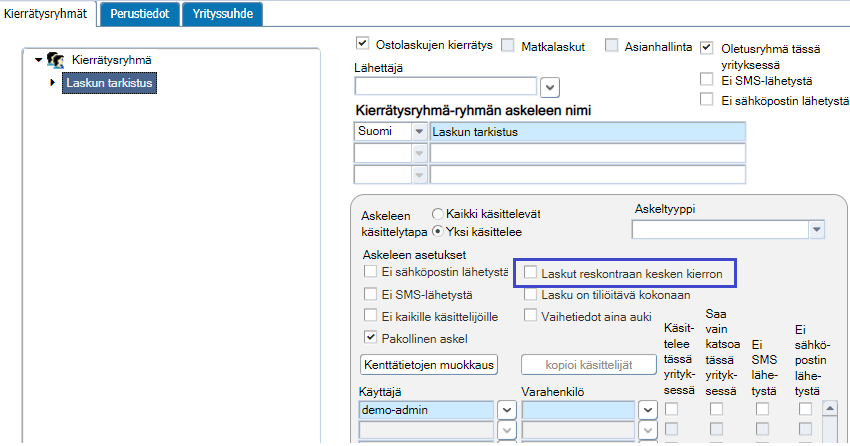Screen dimensions: 850x446
Task: Check top-right Ei sähköpostin lähetystä checkbox
Action: 706,99
